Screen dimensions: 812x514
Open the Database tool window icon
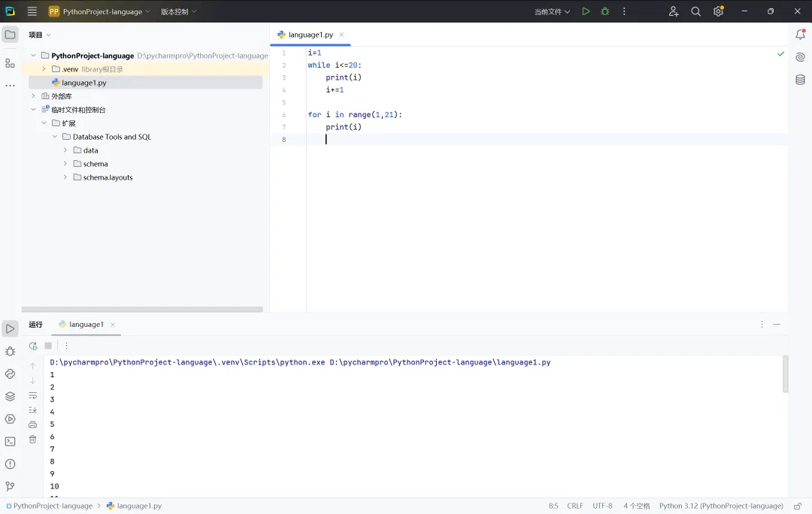click(x=800, y=80)
